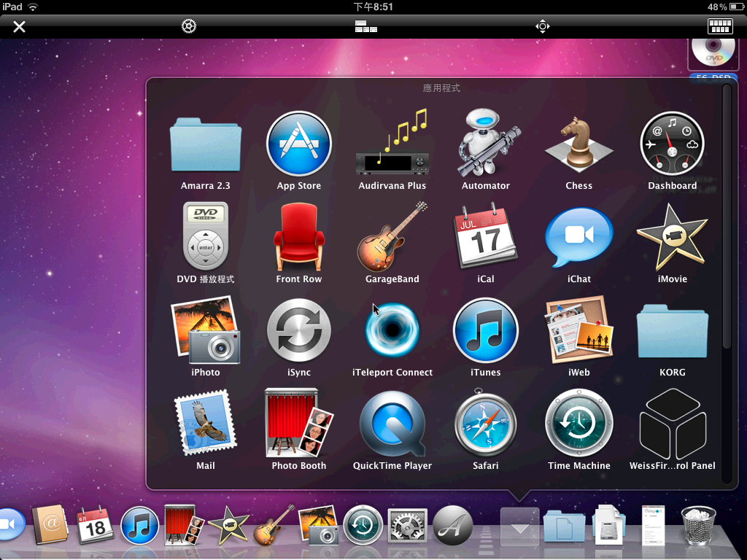Click the iCal calendar icon in the Dock
The image size is (747, 560).
[95, 525]
